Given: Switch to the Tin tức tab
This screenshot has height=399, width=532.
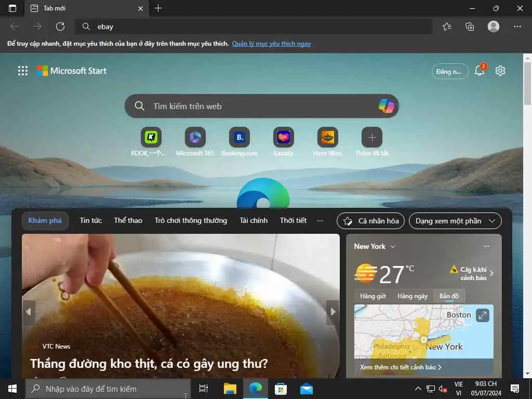Looking at the screenshot, I should click(90, 220).
